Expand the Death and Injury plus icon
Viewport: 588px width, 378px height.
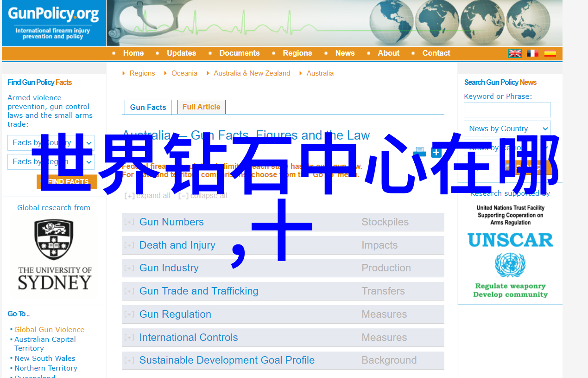point(129,245)
